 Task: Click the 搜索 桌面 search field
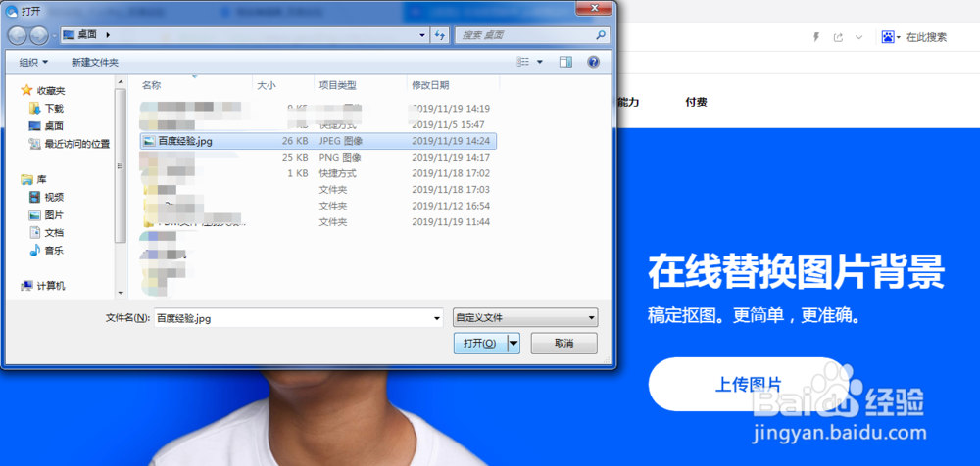tap(525, 35)
